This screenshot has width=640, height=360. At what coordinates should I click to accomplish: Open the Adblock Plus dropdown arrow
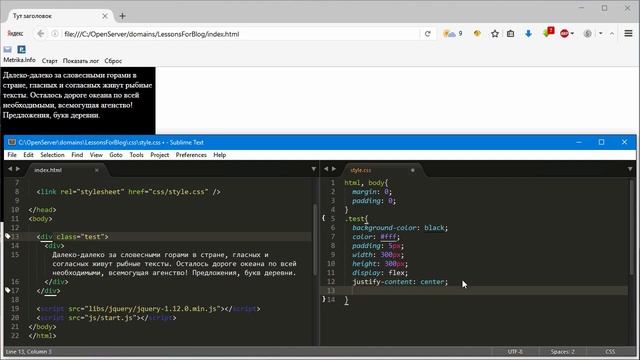(x=572, y=34)
